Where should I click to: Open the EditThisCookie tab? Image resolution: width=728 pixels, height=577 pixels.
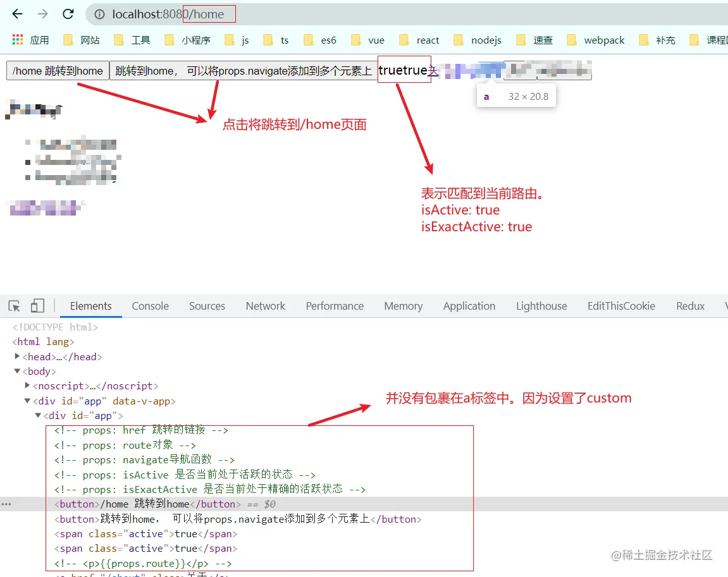(x=621, y=306)
